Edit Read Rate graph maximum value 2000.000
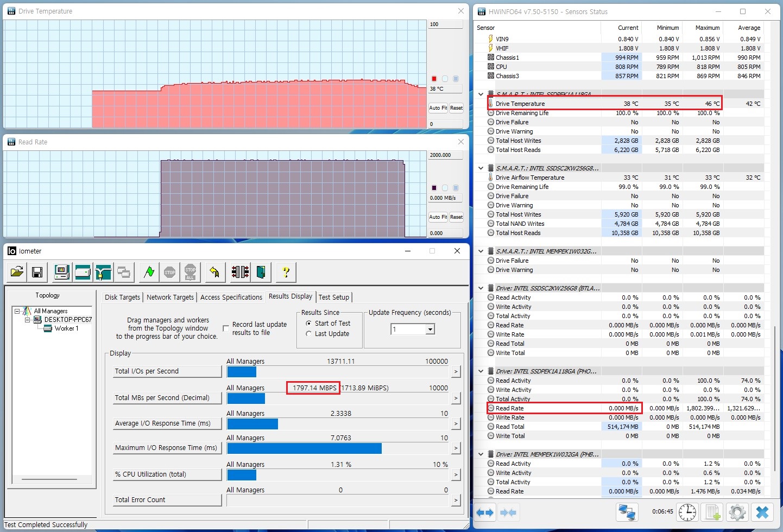The height and width of the screenshot is (532, 783). click(x=445, y=155)
